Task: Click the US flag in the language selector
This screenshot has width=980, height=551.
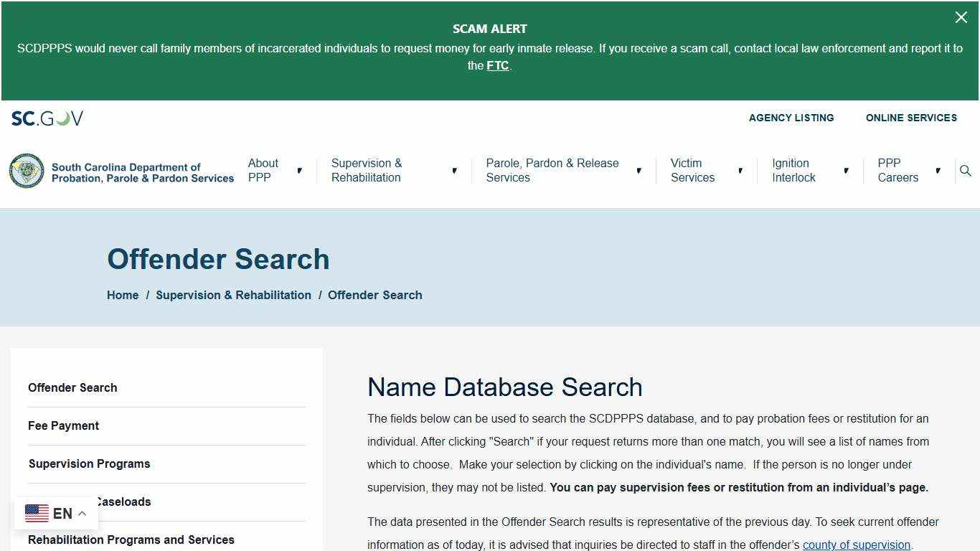Action: (x=37, y=513)
